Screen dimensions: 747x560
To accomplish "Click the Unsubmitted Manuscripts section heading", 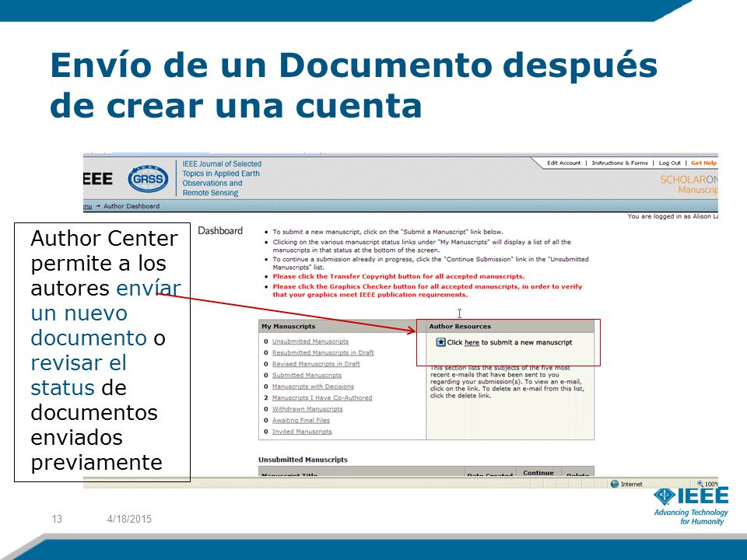I will click(x=303, y=460).
